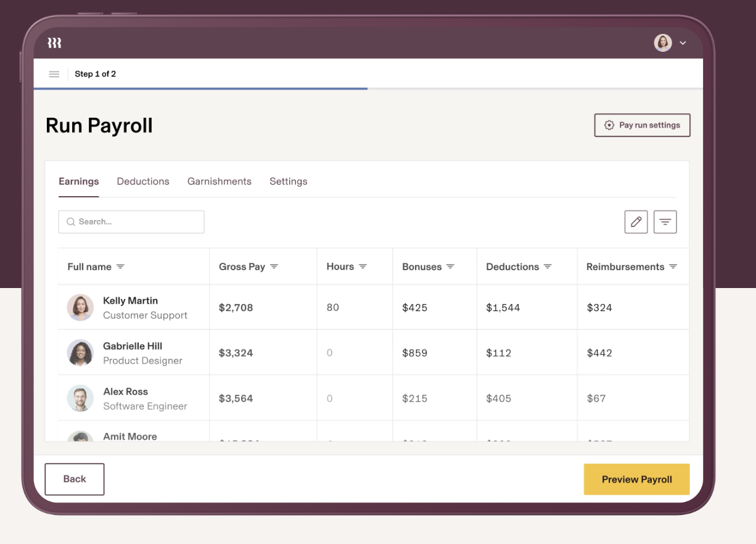The width and height of the screenshot is (756, 544).
Task: Sort by Full name column filter icon
Action: click(x=120, y=266)
